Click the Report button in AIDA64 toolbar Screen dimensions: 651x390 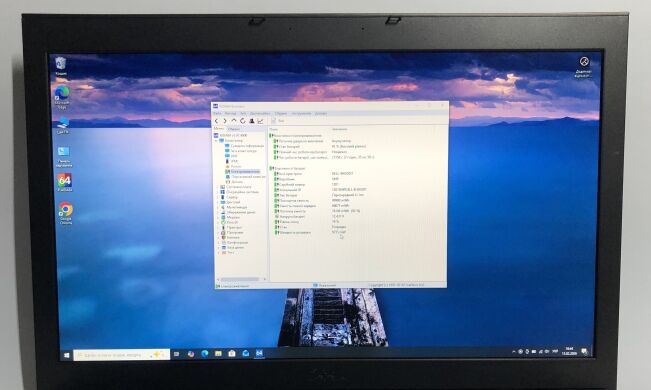[x=278, y=121]
